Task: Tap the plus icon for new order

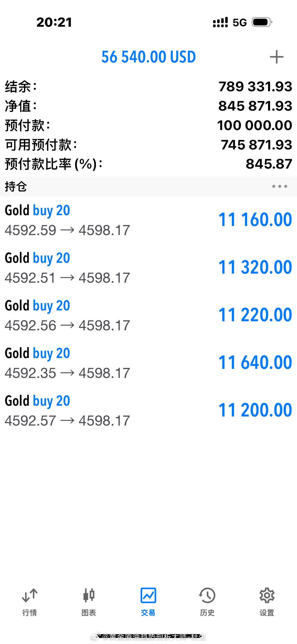Action: pyautogui.click(x=276, y=57)
